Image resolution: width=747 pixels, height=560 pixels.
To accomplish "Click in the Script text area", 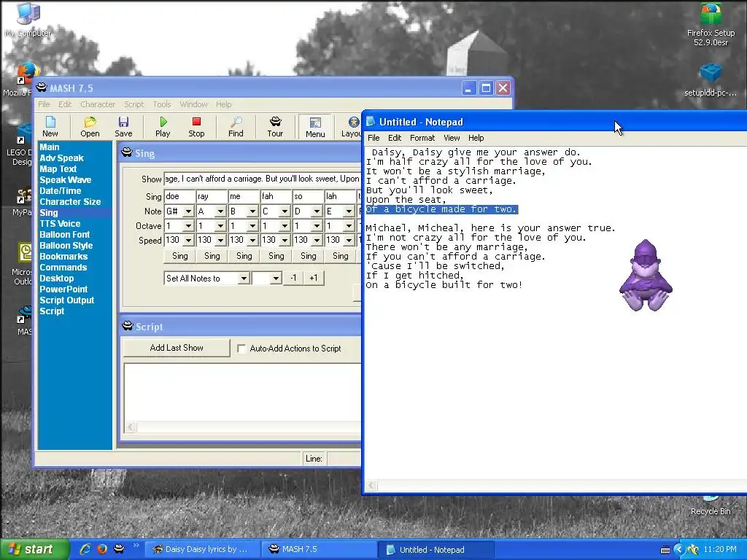I will 242,392.
